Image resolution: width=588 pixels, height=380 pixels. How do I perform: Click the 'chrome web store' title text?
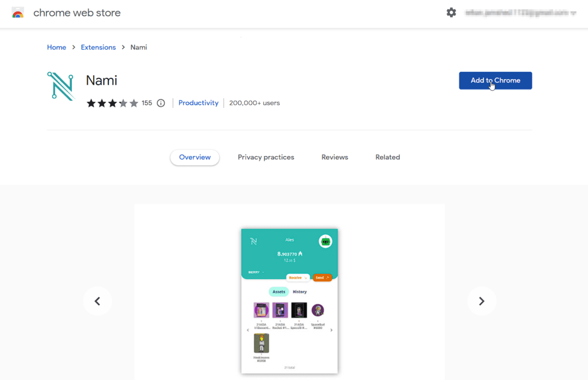(x=77, y=13)
